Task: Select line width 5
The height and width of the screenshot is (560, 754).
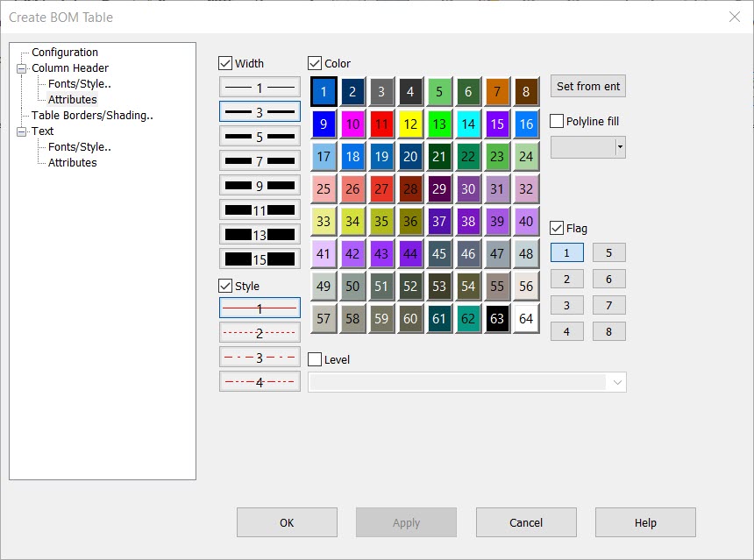Action: [x=260, y=136]
